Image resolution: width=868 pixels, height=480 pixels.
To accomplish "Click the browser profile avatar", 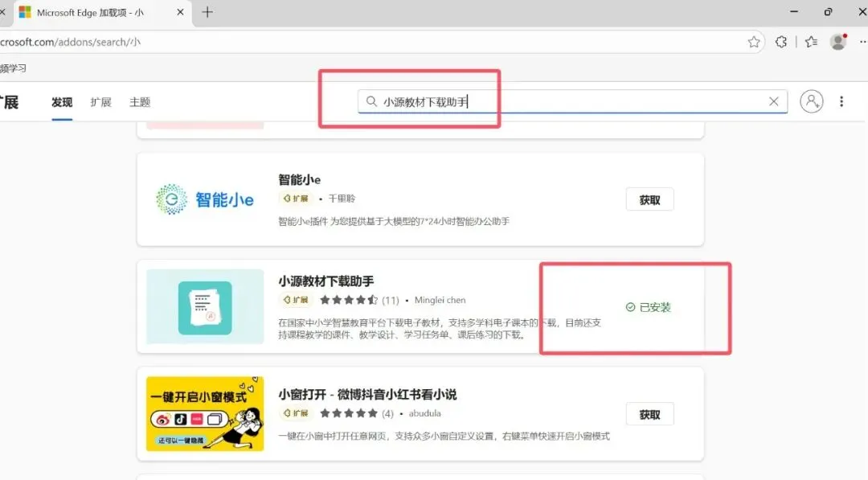I will pos(838,42).
